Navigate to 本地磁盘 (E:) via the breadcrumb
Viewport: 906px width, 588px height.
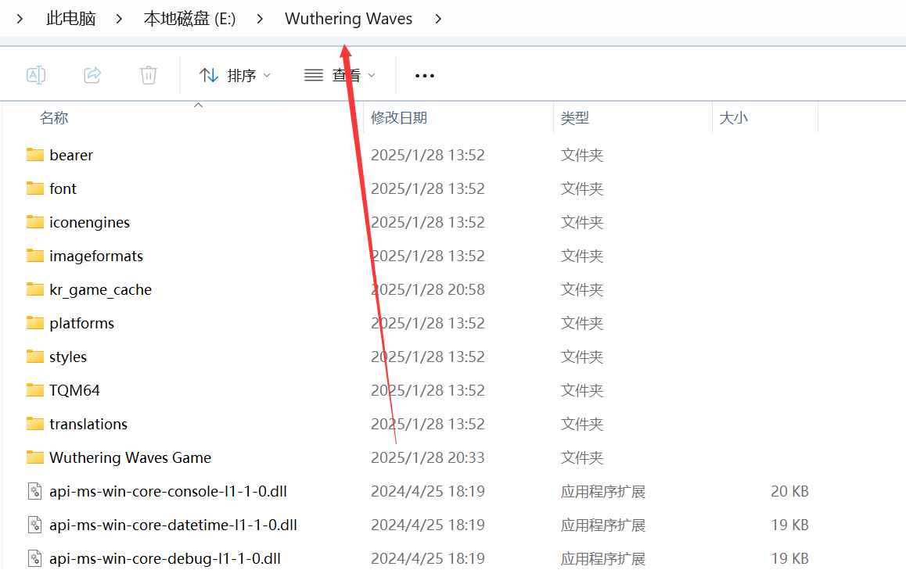pos(190,18)
